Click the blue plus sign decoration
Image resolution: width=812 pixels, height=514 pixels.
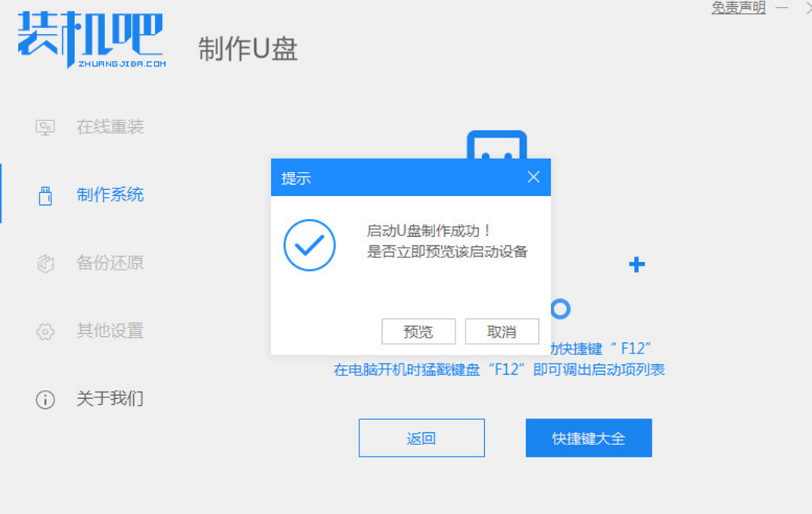[636, 264]
